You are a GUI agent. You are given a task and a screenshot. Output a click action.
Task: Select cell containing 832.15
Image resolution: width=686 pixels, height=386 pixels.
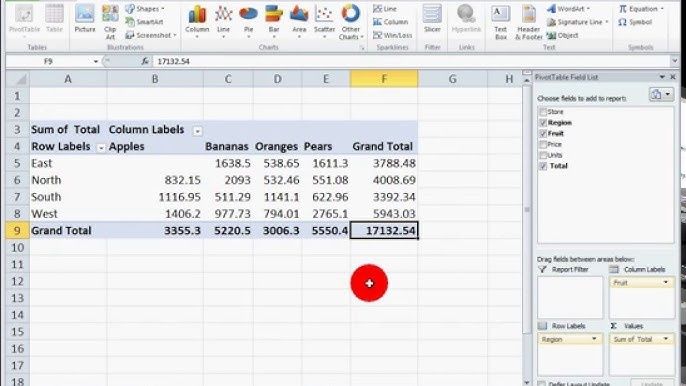(155, 180)
